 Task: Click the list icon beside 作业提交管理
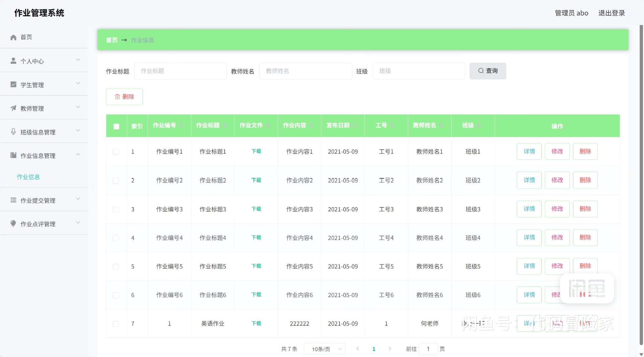point(13,200)
